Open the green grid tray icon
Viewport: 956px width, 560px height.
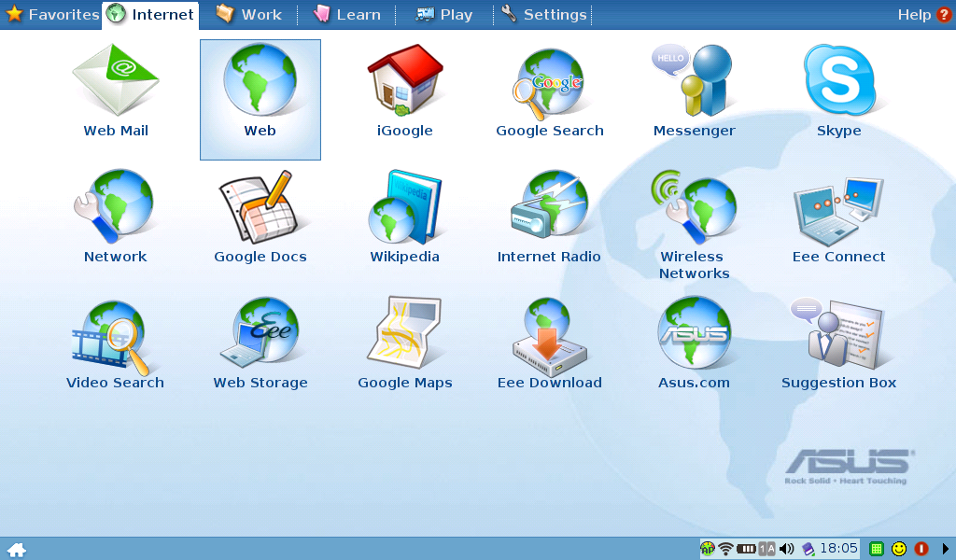pyautogui.click(x=876, y=549)
